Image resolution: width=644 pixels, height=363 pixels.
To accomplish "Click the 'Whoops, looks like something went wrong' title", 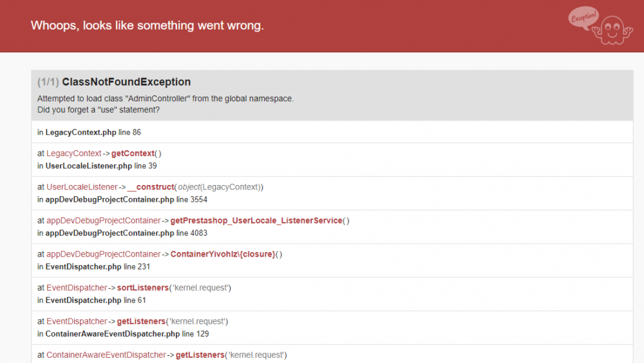I will coord(147,26).
